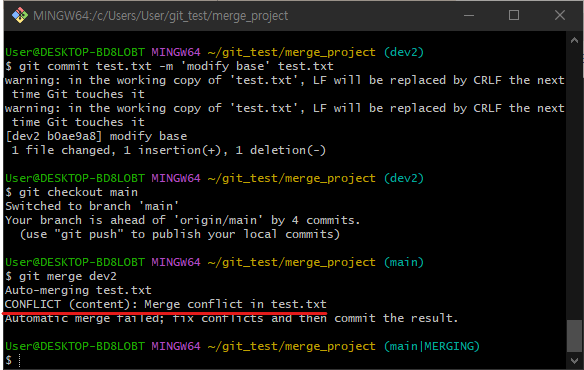
Task: Click the first (dev2) branch indicator
Action: tap(404, 52)
